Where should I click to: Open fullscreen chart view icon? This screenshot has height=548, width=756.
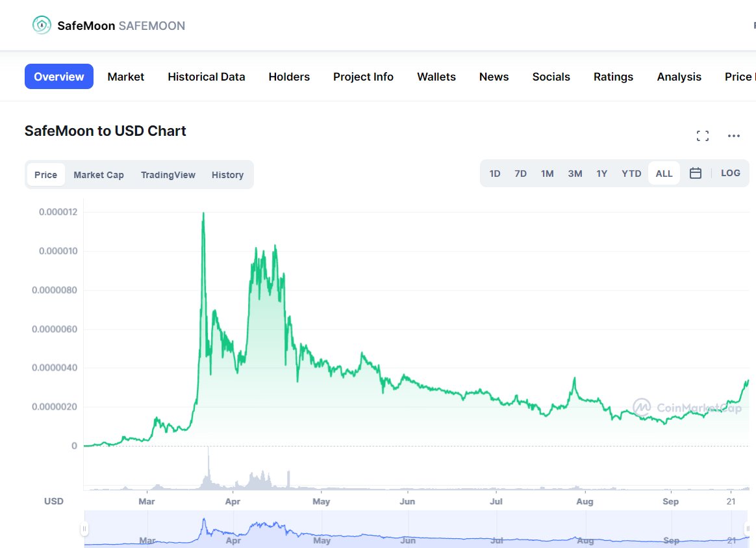(x=703, y=136)
